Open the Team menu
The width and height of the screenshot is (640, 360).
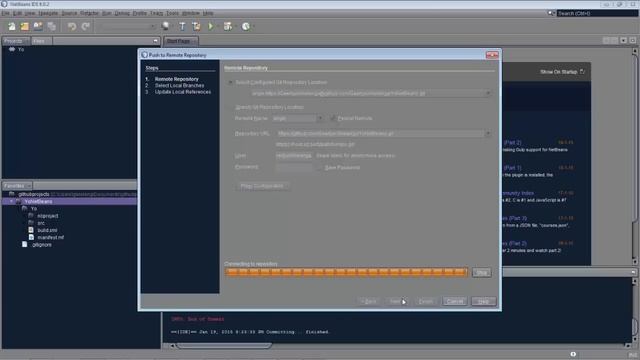156,13
